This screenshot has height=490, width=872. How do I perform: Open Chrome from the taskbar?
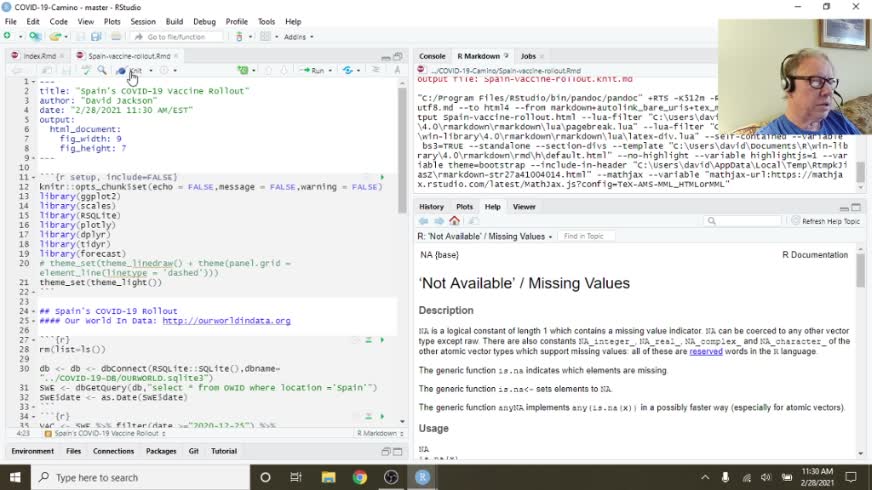click(360, 477)
